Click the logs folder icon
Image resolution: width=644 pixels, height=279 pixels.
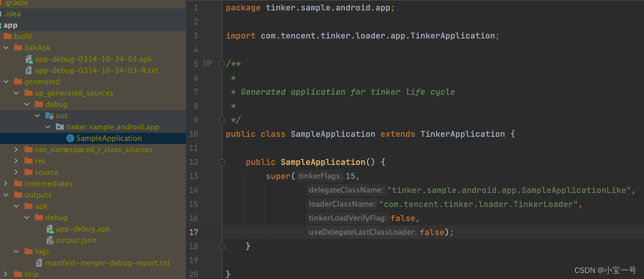29,251
